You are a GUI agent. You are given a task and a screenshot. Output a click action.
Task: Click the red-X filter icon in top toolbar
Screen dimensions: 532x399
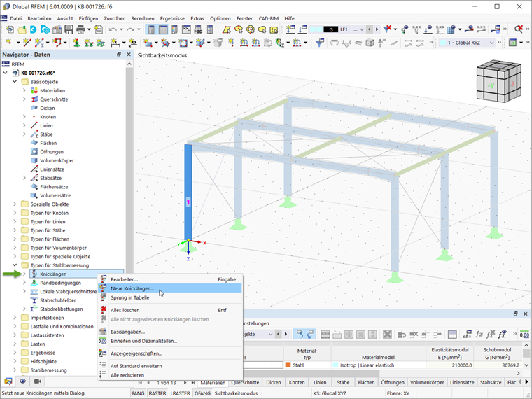[x=387, y=29]
